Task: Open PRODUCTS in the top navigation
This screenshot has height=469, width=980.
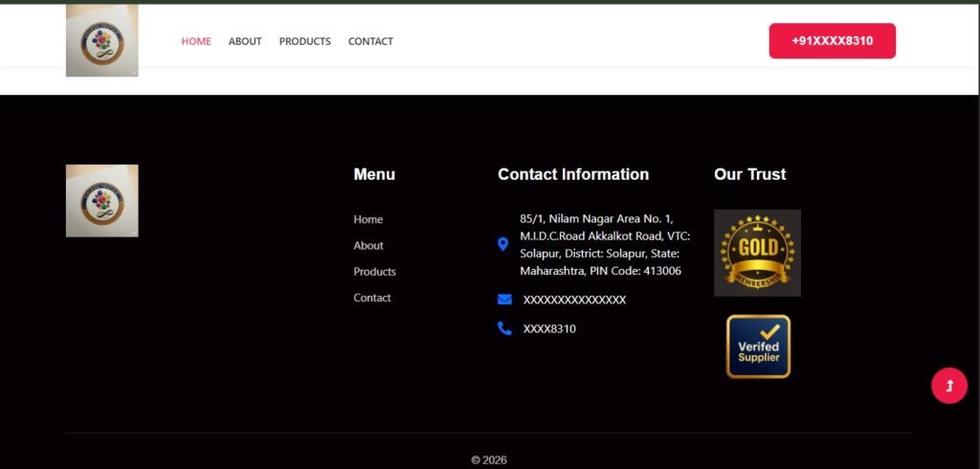Action: point(304,41)
